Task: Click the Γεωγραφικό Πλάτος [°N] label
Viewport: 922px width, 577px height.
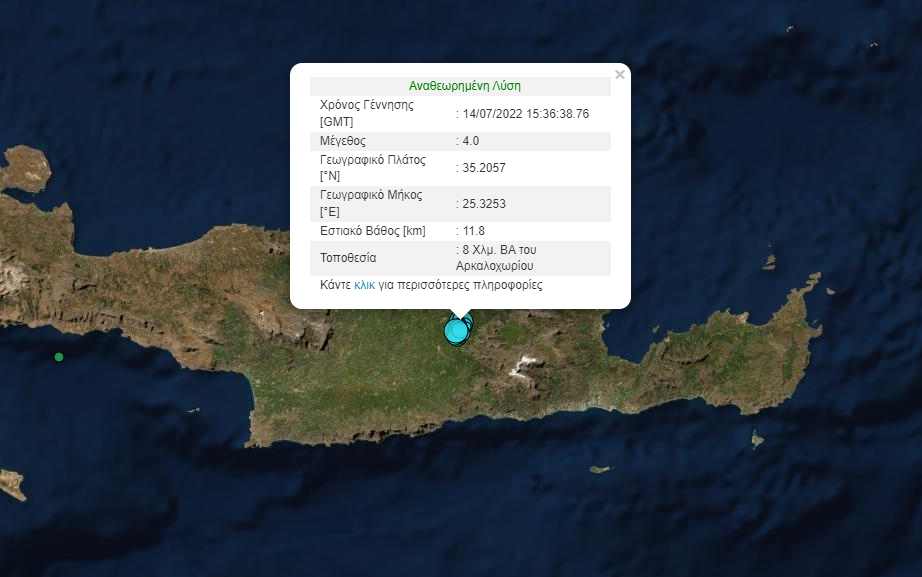Action: click(373, 168)
